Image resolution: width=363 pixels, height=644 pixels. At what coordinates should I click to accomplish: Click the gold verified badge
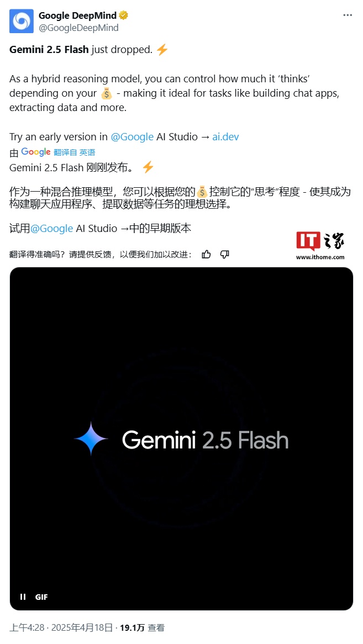tap(123, 16)
